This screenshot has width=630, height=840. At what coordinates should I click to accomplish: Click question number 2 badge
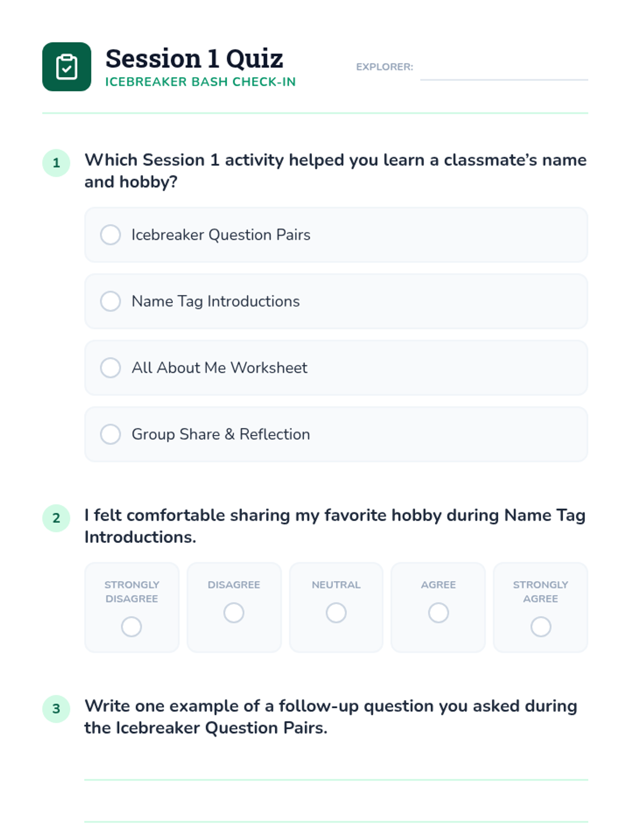coord(56,518)
